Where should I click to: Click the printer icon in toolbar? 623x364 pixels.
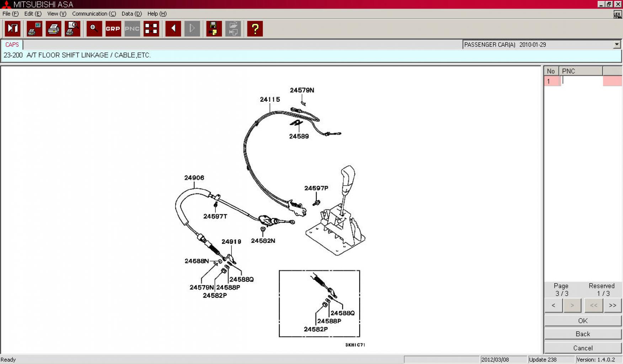click(54, 29)
